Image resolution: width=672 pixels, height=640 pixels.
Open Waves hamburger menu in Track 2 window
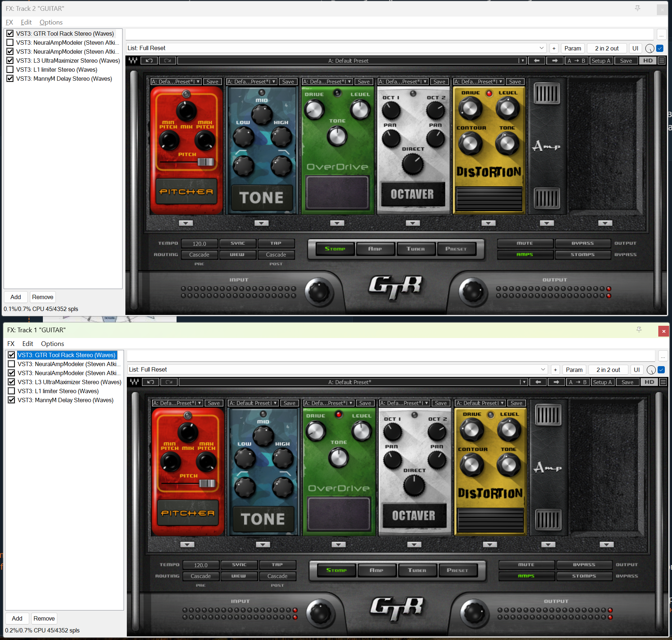coord(662,61)
